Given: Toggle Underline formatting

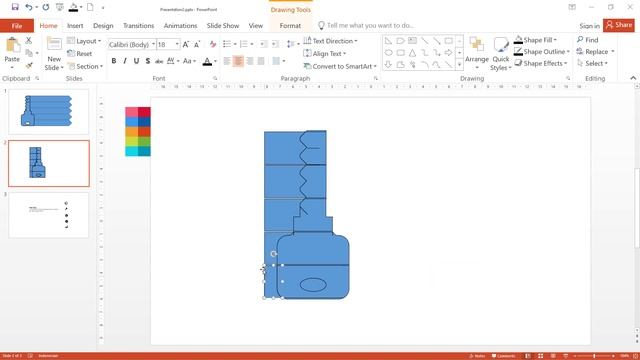Looking at the screenshot, I should click(x=136, y=61).
